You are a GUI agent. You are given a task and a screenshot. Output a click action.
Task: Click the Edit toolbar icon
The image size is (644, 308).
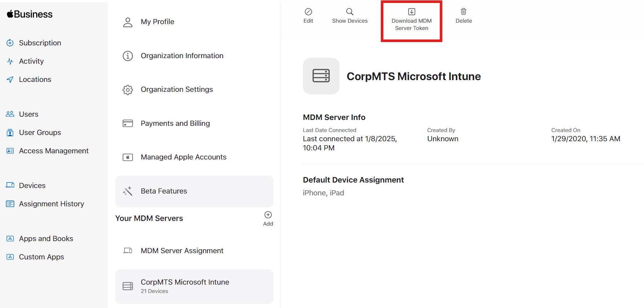pyautogui.click(x=308, y=12)
